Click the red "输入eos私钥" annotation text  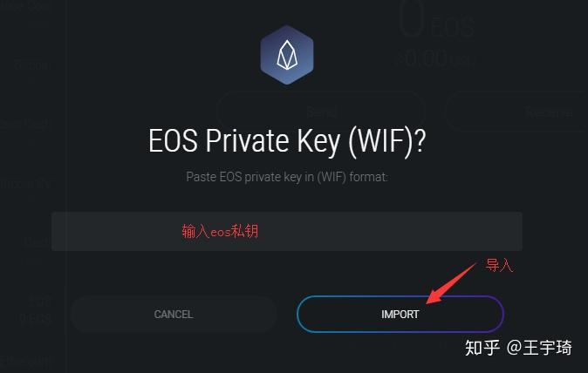point(220,231)
